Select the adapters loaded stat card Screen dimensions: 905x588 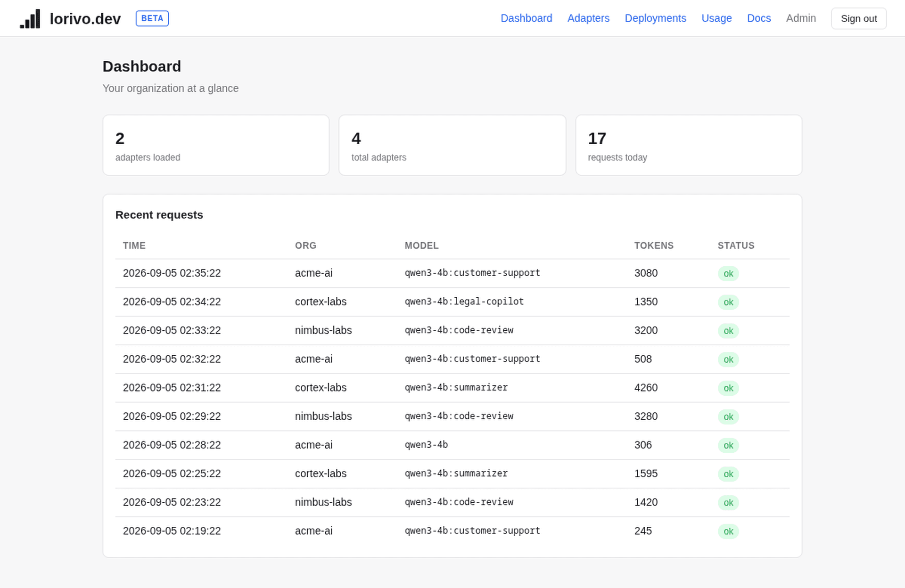pyautogui.click(x=216, y=145)
